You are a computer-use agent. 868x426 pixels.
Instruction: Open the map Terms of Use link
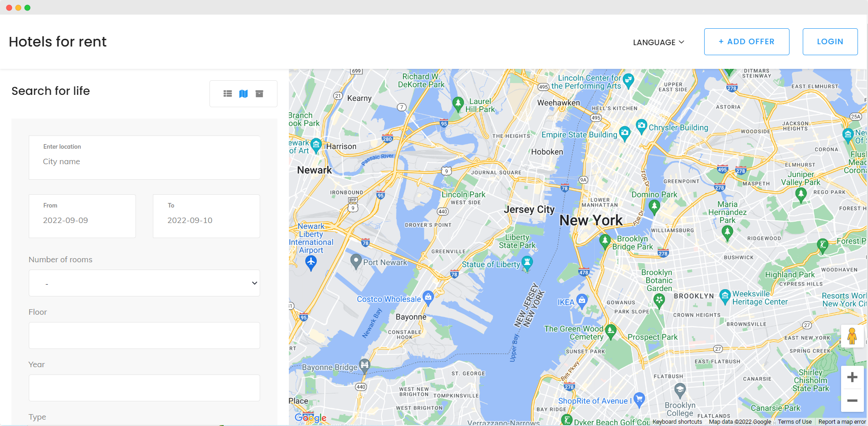coord(795,422)
